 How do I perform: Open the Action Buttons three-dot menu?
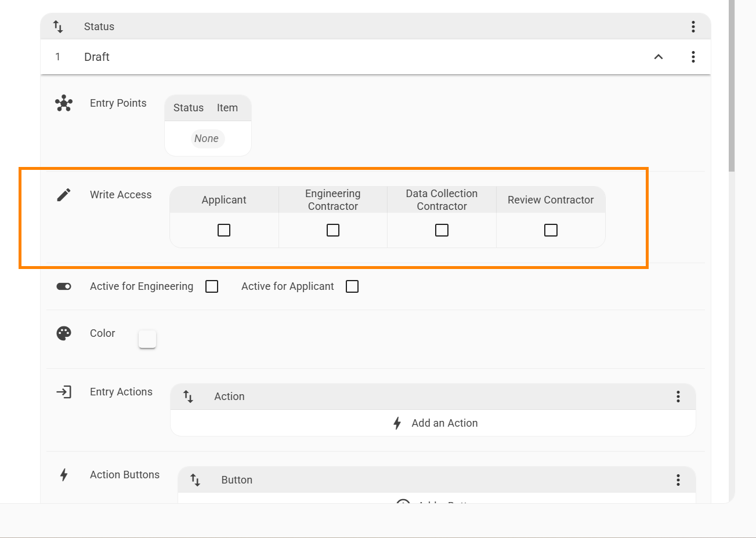click(x=678, y=480)
